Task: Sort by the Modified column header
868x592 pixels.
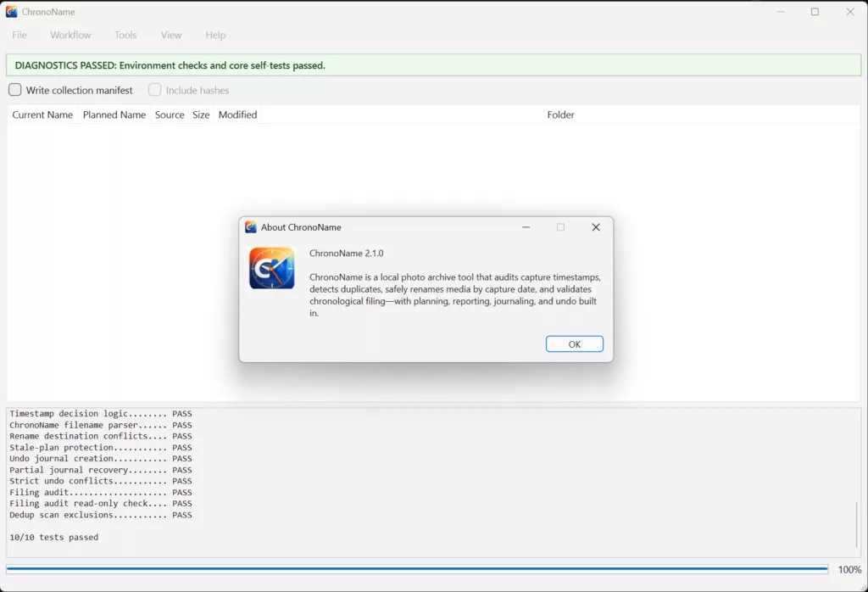Action: (x=237, y=114)
